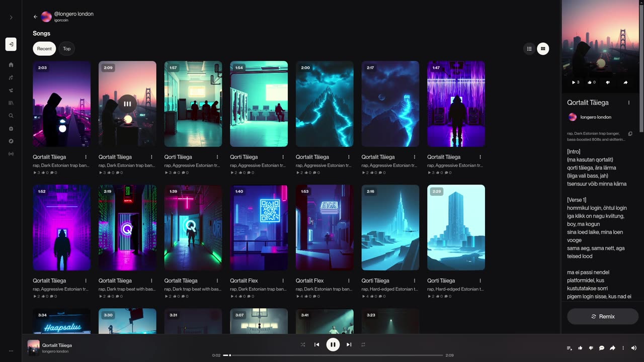Open comments from the player bar
Viewport: 644px width, 362px height.
[x=602, y=348]
